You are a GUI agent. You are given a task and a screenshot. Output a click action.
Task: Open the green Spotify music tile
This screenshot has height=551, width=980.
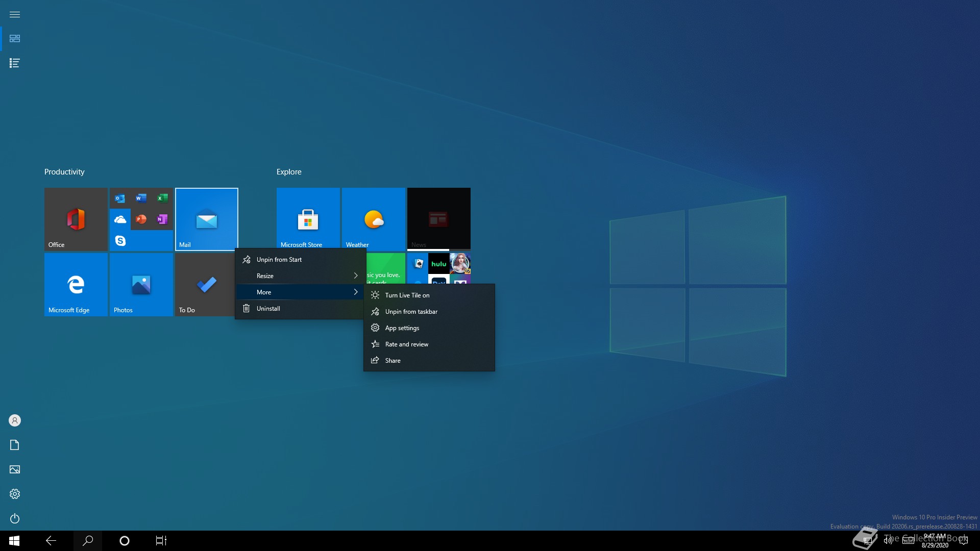pos(385,268)
